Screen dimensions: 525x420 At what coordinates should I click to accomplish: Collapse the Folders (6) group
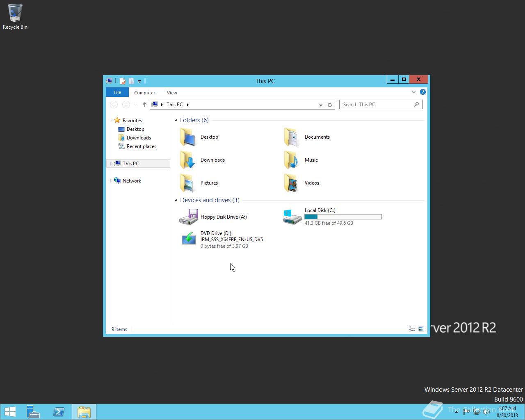[x=176, y=120]
